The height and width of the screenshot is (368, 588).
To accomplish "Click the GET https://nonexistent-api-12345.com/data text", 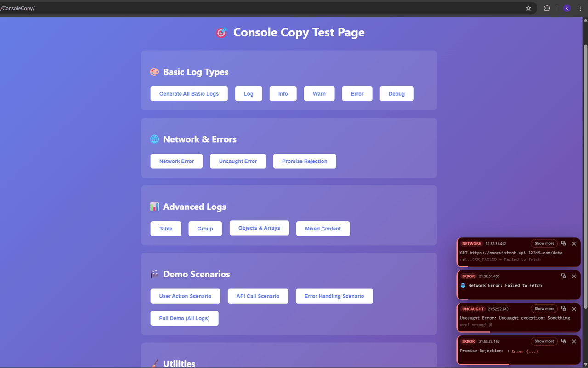I will (511, 253).
